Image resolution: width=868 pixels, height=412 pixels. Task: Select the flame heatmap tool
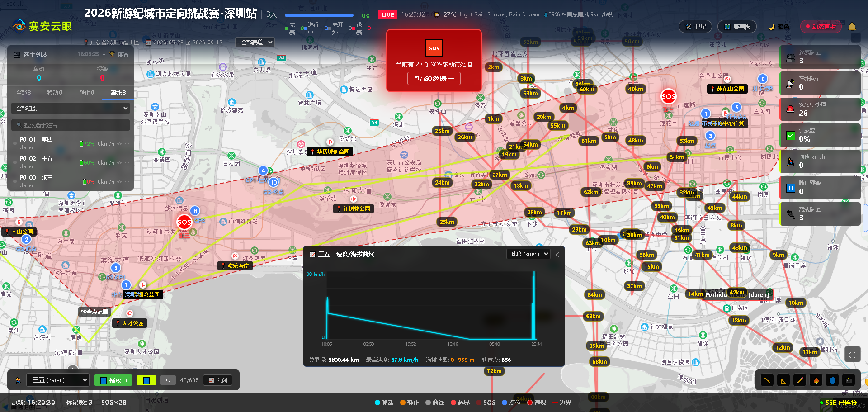pos(816,380)
